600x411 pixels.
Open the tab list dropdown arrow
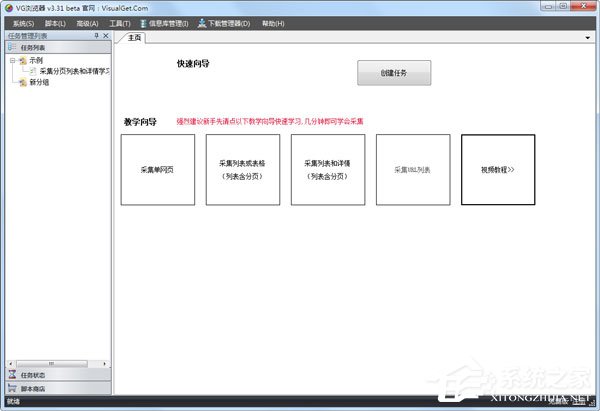tap(587, 38)
